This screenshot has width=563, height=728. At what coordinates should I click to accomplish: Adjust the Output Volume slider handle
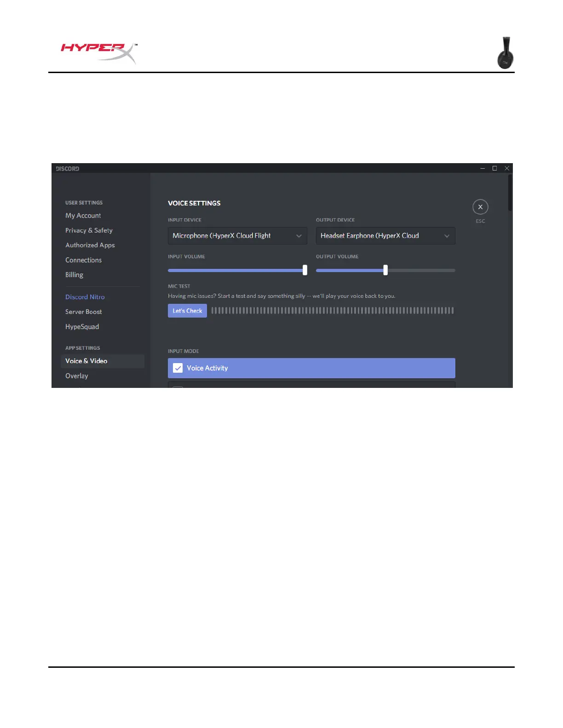385,270
